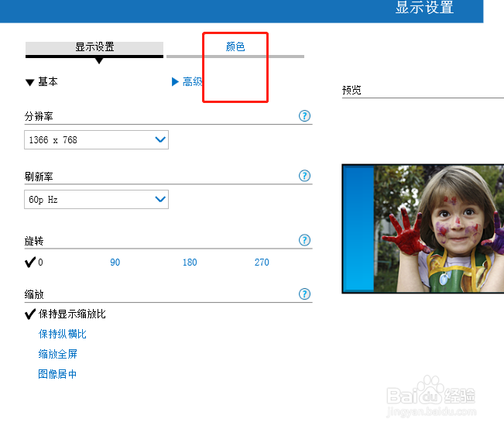Screen dimensions: 504x429
Task: Click the 显示设置 title in blue header
Action: tap(424, 8)
